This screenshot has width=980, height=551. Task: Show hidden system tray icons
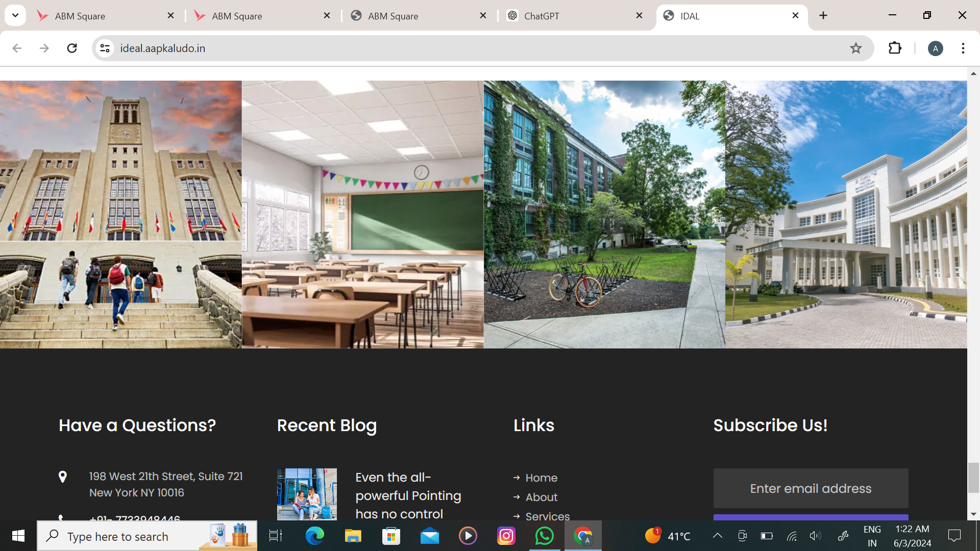(717, 536)
